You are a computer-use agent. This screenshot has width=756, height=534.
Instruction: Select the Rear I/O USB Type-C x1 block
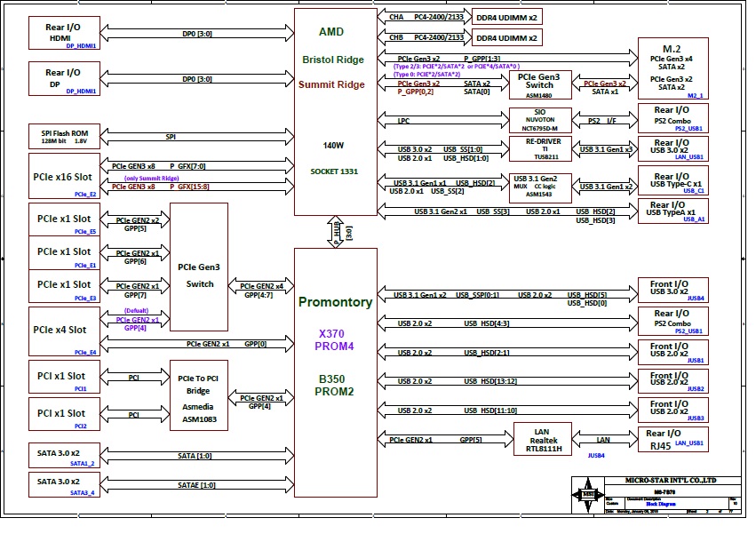click(x=671, y=182)
